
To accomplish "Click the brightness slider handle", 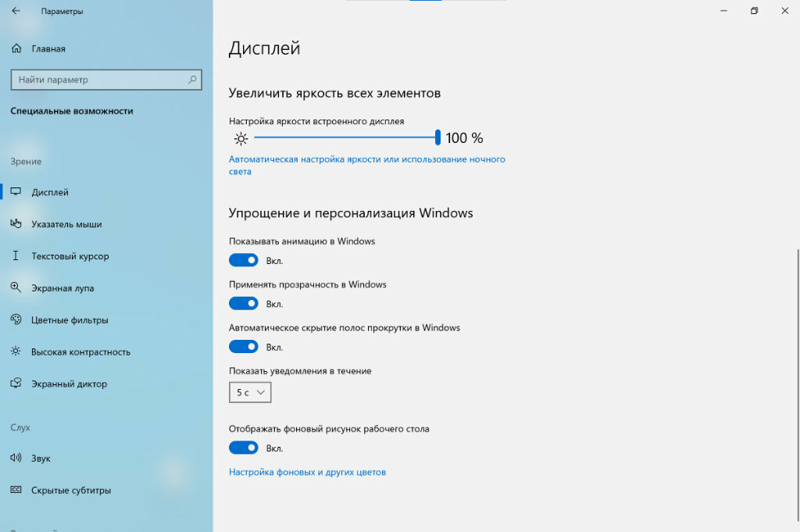I will 437,137.
